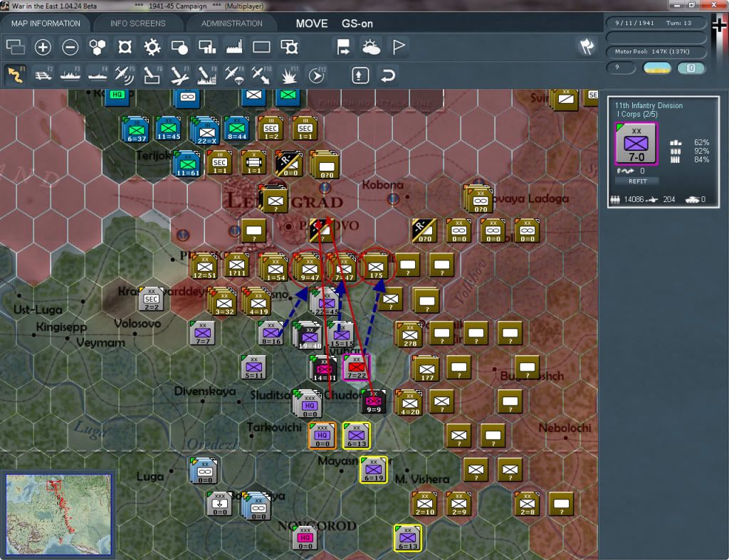Click the MOVE mode label
The image size is (729, 560).
point(312,23)
